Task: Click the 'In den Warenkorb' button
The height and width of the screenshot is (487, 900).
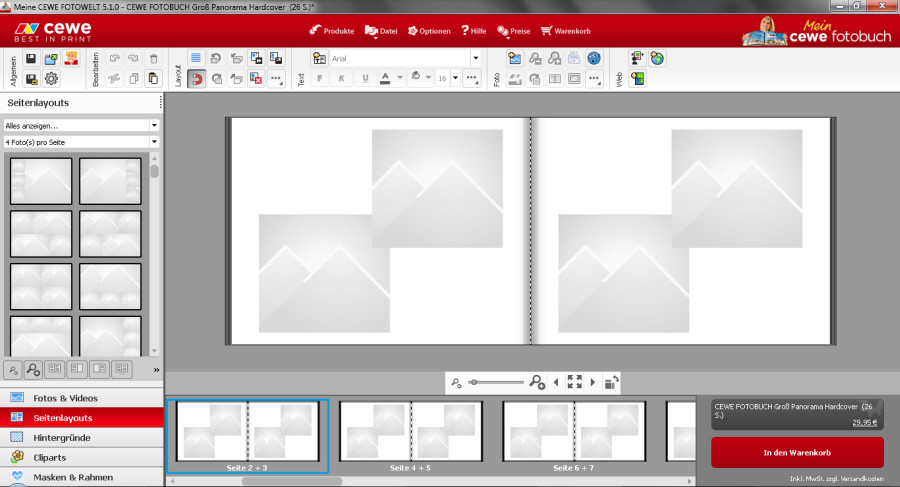Action: pyautogui.click(x=797, y=453)
